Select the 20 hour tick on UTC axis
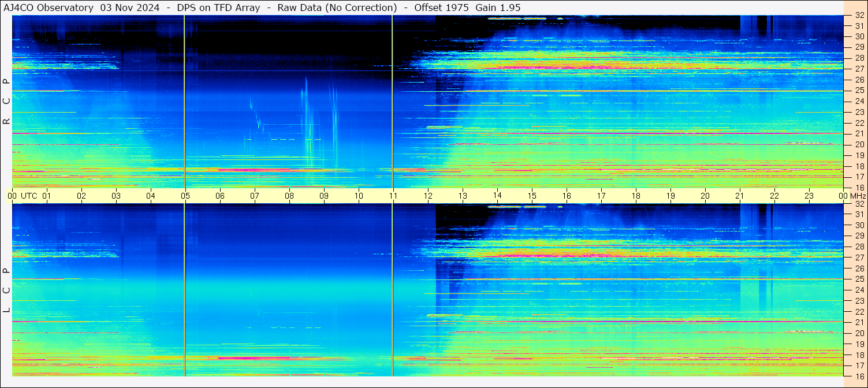 (x=705, y=196)
